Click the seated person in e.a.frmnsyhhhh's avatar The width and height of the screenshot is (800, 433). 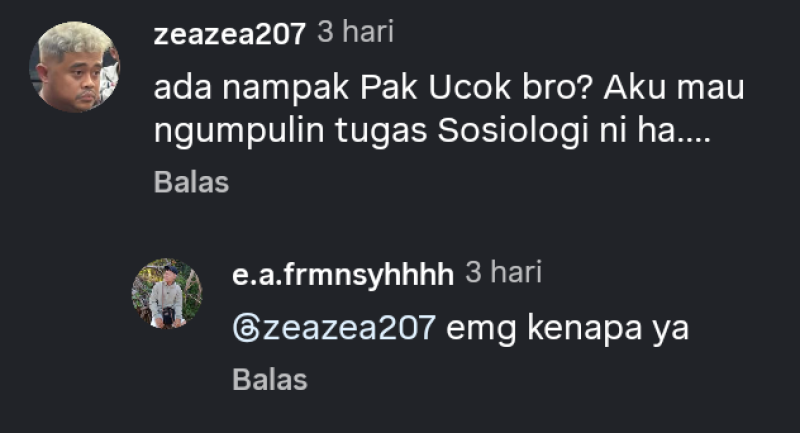pos(166,296)
